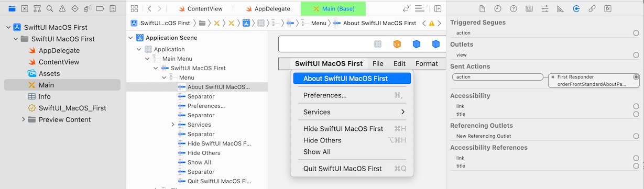Screen dimensions: 644x189
Task: Open the Find navigator magnifier icon
Action: (x=49, y=9)
